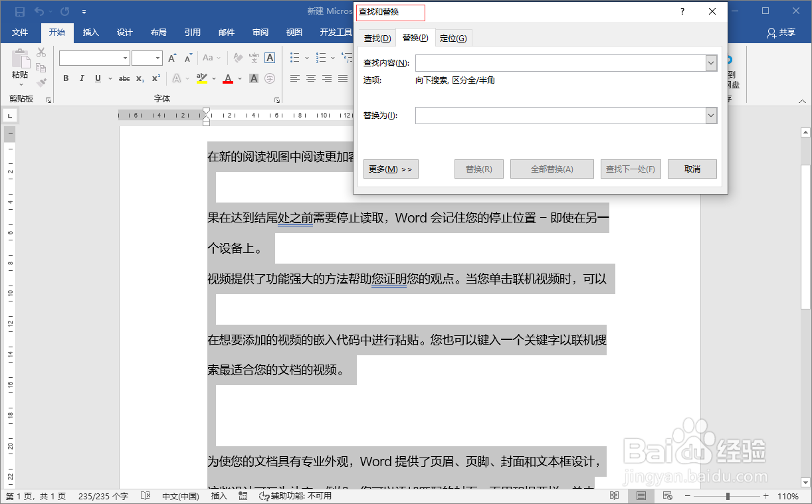
Task: Click the Phonetic Guide (wén) icon
Action: (x=253, y=58)
